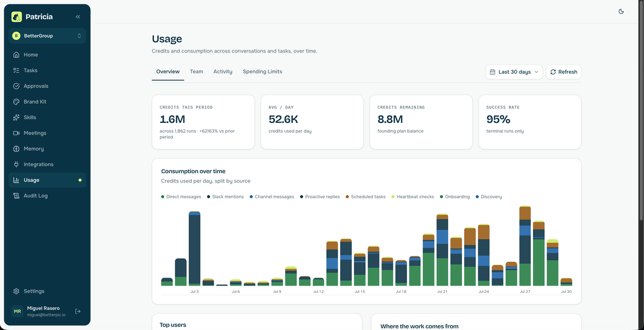Click the Approvals checkmark icon
The width and height of the screenshot is (644, 330).
16,86
